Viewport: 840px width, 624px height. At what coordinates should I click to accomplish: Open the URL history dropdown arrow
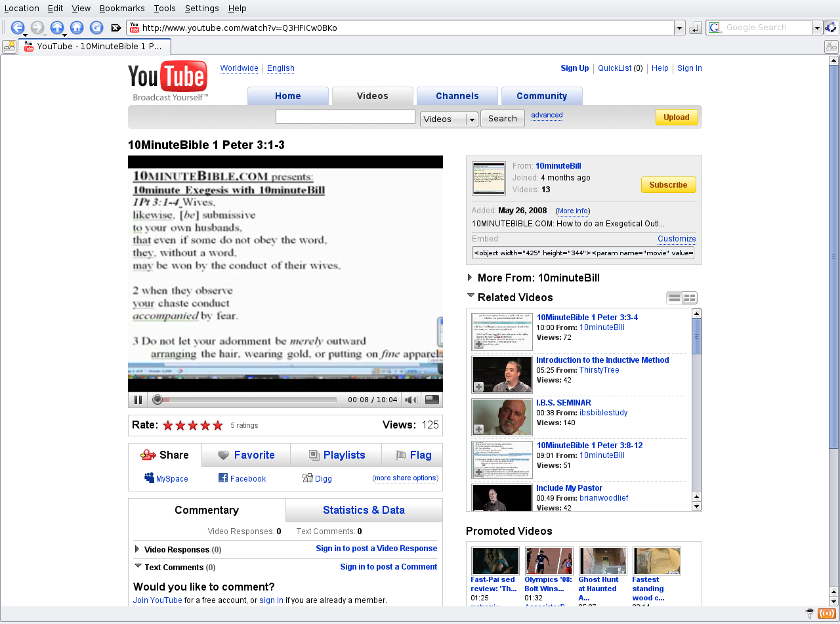[680, 28]
